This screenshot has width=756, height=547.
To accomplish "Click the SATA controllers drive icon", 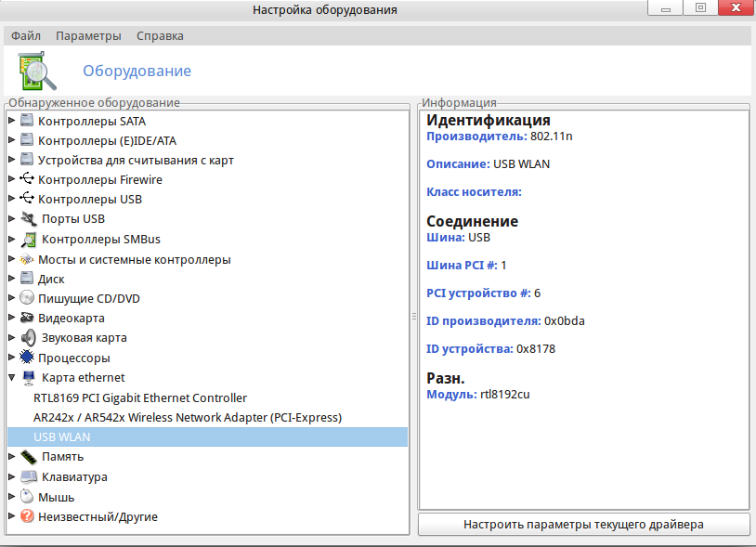I will click(x=27, y=121).
